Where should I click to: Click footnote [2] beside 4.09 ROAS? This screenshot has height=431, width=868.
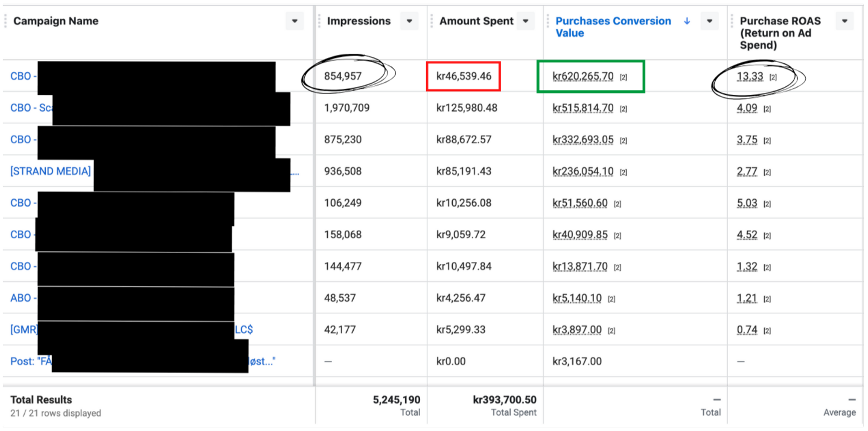(x=767, y=109)
